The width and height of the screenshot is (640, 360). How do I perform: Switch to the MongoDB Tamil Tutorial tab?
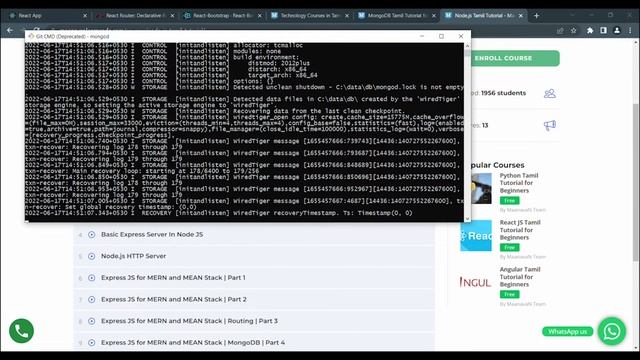397,16
